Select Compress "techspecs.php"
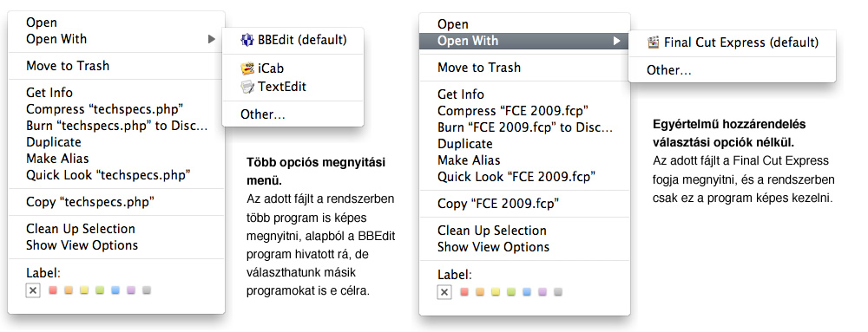This screenshot has width=868, height=332. pyautogui.click(x=105, y=109)
